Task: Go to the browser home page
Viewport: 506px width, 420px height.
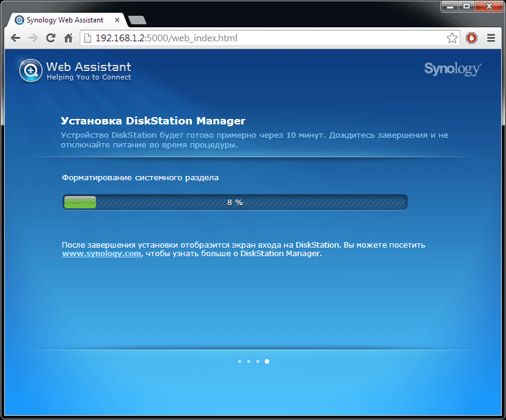Action: tap(68, 38)
